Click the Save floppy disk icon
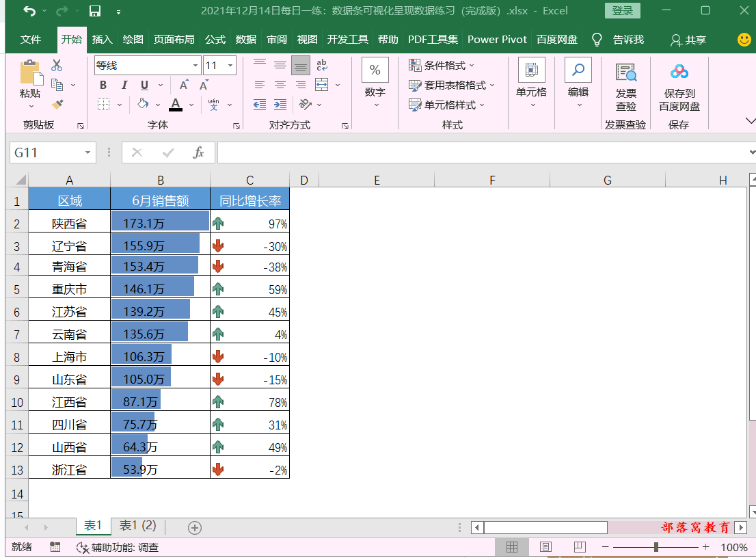This screenshot has width=756, height=558. pos(95,11)
